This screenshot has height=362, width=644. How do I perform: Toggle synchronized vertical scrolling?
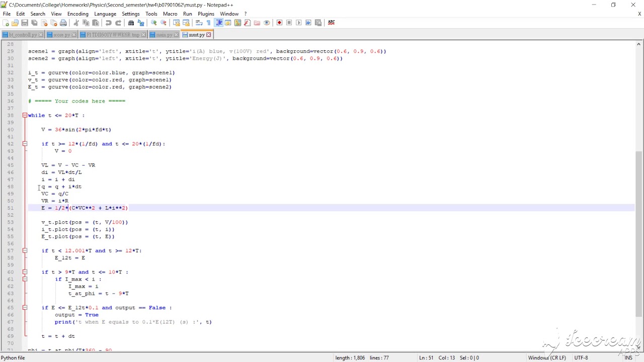177,23
